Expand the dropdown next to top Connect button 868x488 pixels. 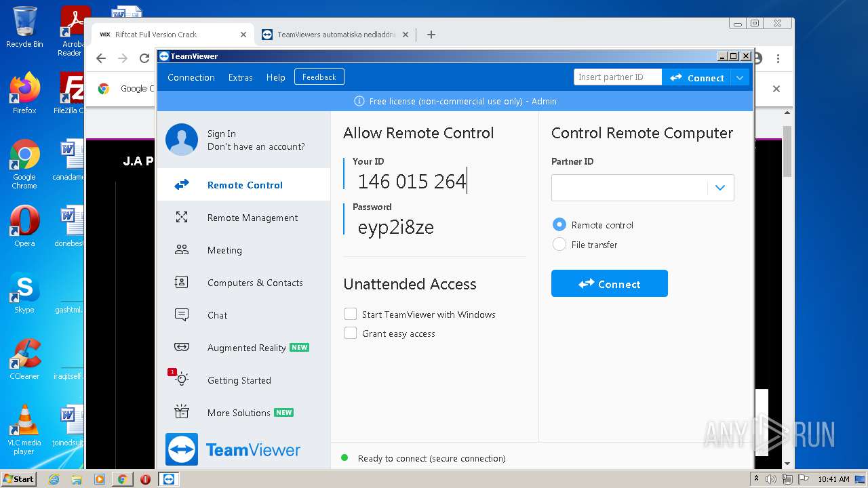(x=740, y=77)
